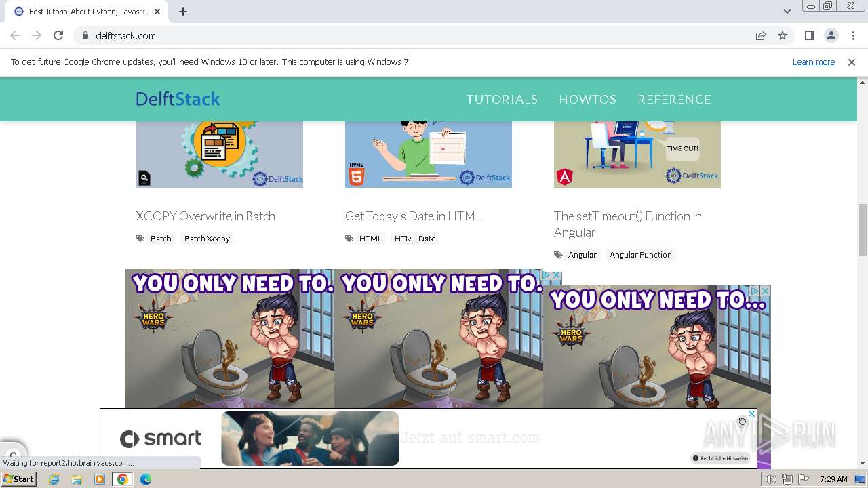
Task: Close the right Hero Wars ad
Action: coord(765,291)
